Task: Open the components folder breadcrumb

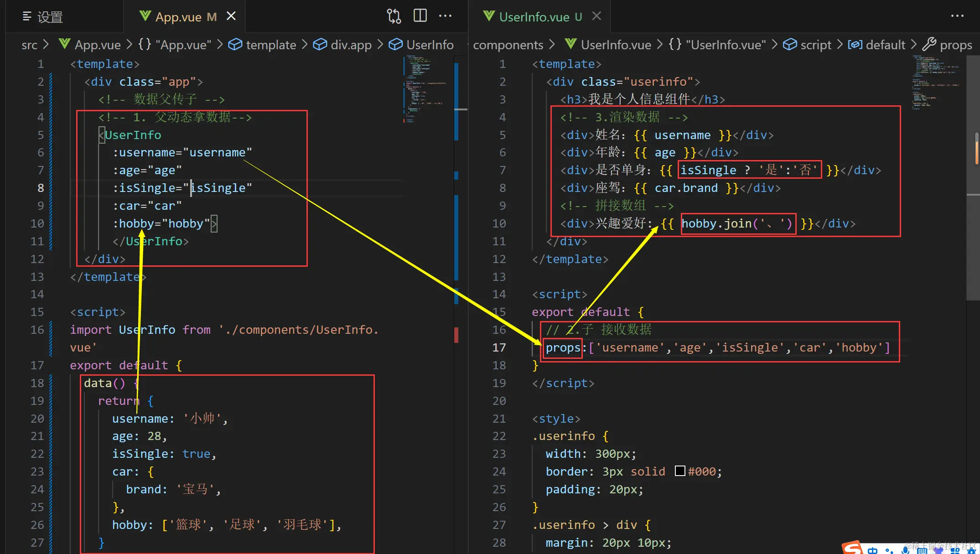Action: [x=508, y=45]
